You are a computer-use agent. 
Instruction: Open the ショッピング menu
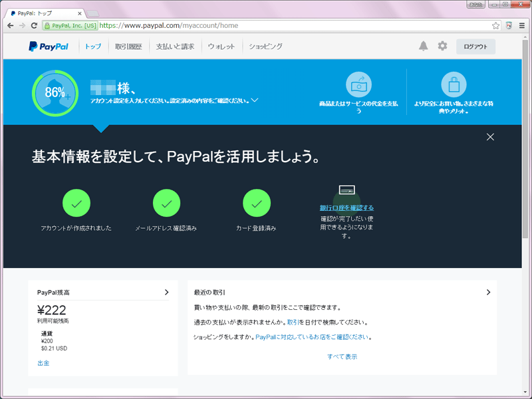265,47
